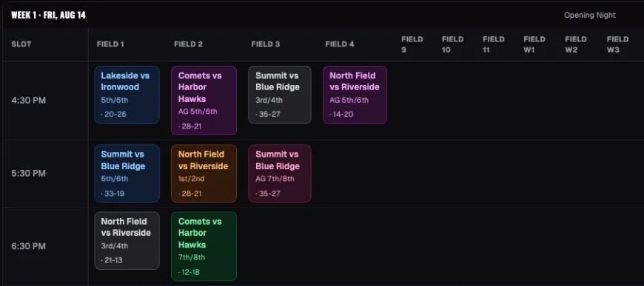Screen dimensions: 644x286
Task: Select the 5:30 PM slot label
Action: point(28,173)
